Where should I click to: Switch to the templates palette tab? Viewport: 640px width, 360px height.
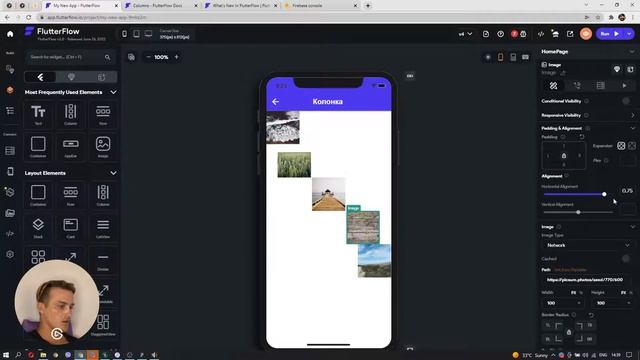[102, 77]
